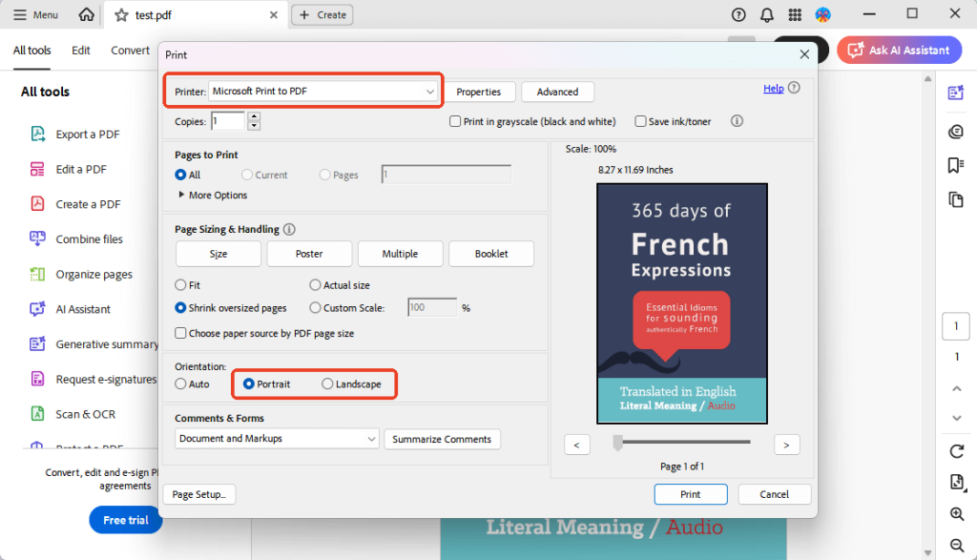Image resolution: width=977 pixels, height=560 pixels.
Task: Click the Copies number input field
Action: click(228, 121)
